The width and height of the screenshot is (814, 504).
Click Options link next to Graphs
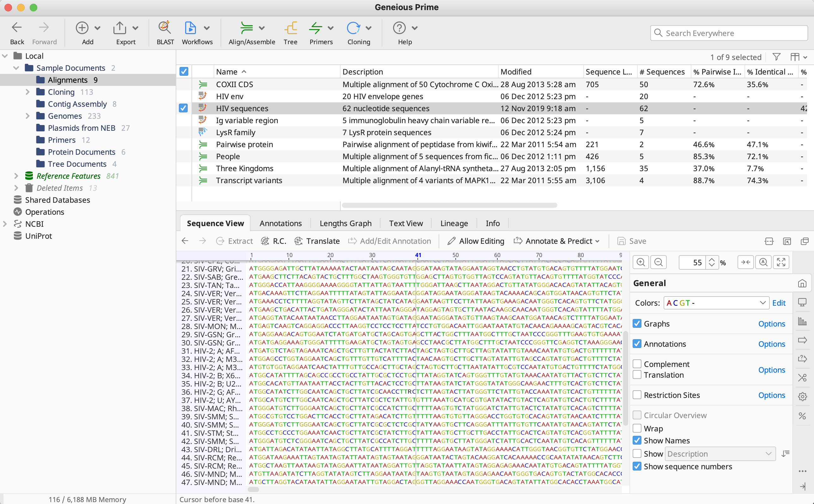click(771, 324)
